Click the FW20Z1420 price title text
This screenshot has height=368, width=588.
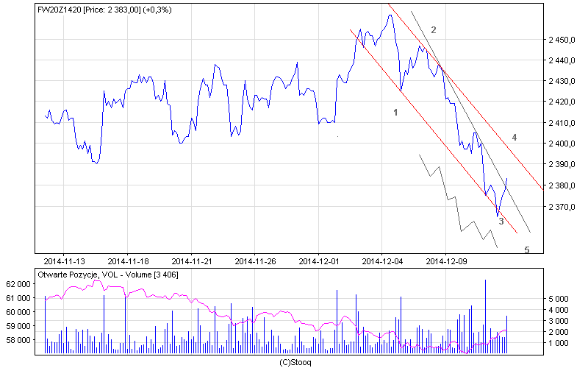[104, 10]
